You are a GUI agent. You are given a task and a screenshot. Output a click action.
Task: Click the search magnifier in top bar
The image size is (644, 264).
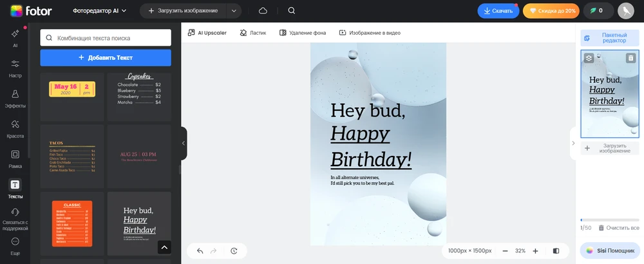point(292,11)
